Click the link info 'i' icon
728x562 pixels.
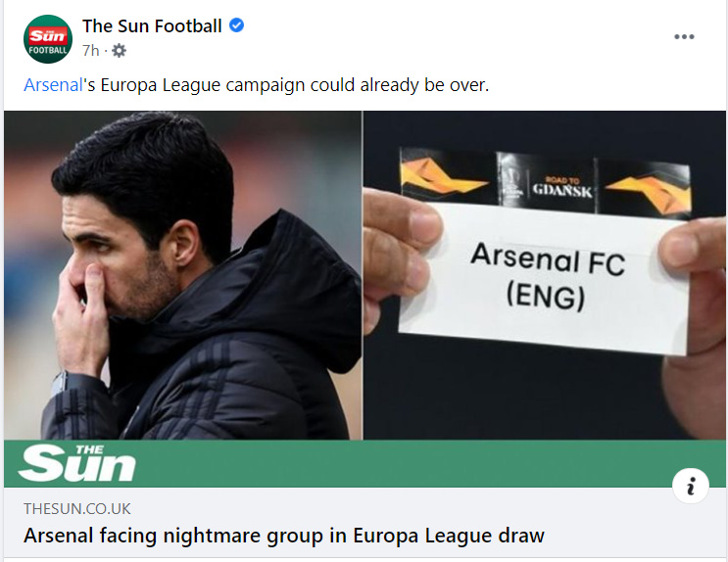691,486
